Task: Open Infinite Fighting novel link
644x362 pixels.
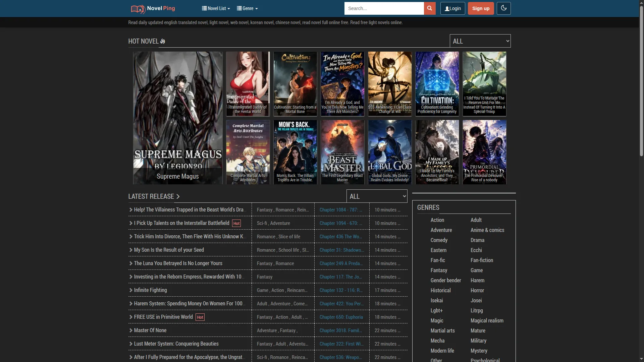Action: coord(150,290)
